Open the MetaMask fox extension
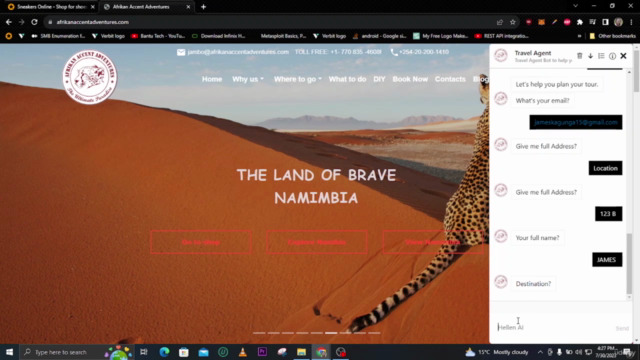The image size is (640, 360). coord(541,22)
